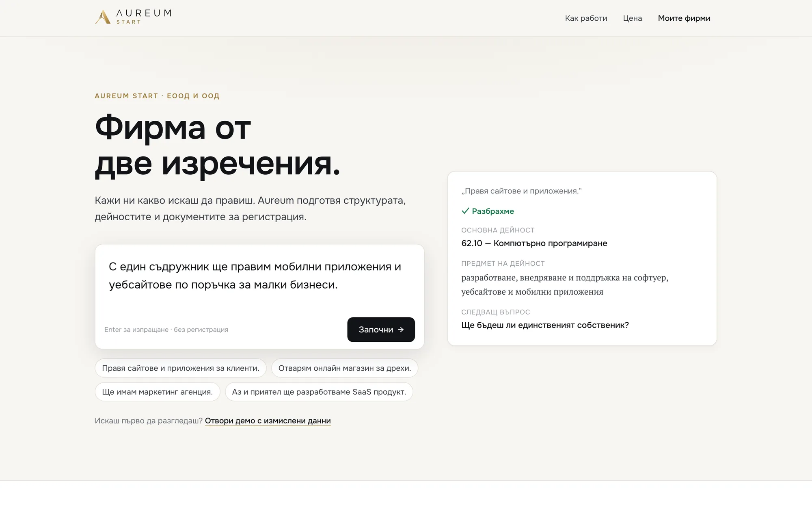This screenshot has width=812, height=508.
Task: Open the demo link Отвори демо с измислени данни
Action: coord(268,421)
